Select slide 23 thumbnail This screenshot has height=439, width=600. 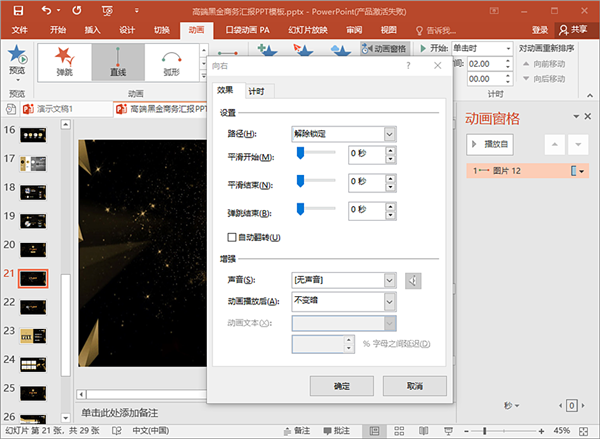[x=33, y=336]
